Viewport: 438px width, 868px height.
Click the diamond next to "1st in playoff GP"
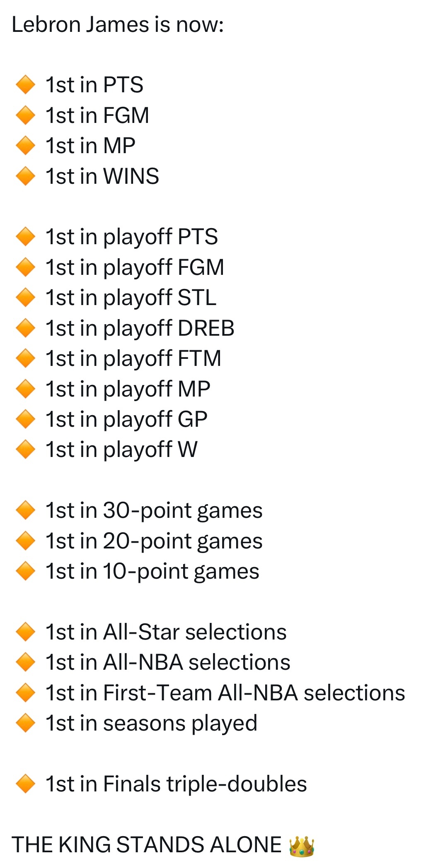25,419
